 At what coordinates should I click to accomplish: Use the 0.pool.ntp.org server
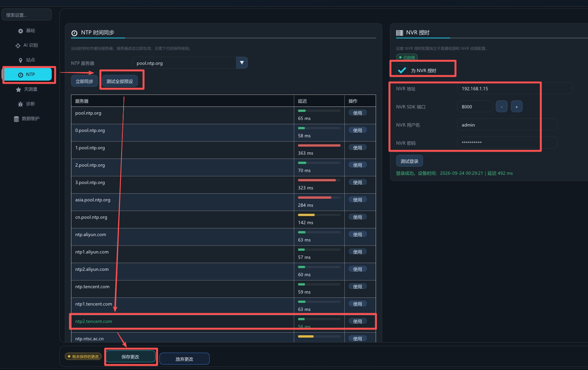(x=358, y=130)
